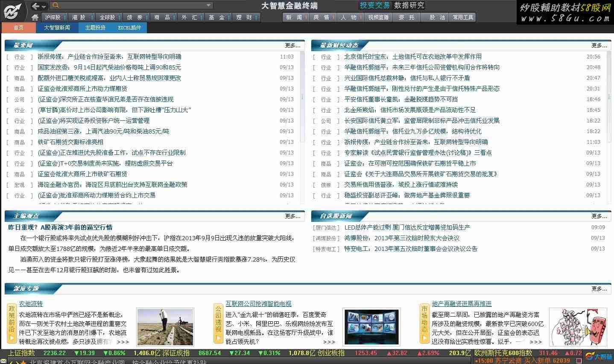Click 更多 in the 最要闻 panel

pos(292,45)
